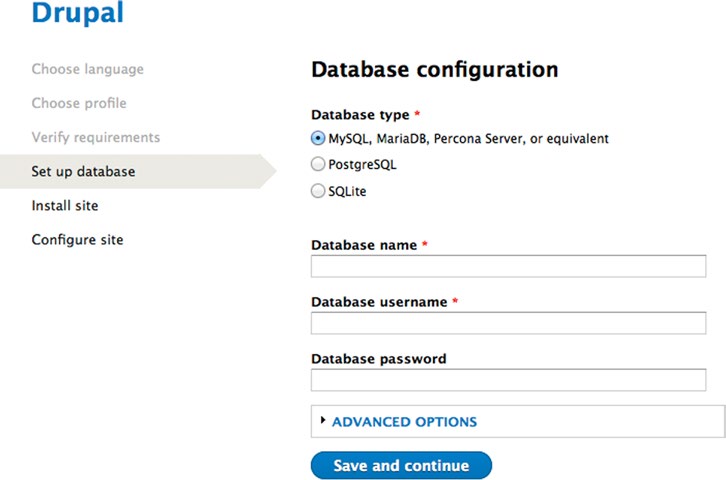This screenshot has height=480, width=726.
Task: Click into the Database username field
Action: click(508, 323)
